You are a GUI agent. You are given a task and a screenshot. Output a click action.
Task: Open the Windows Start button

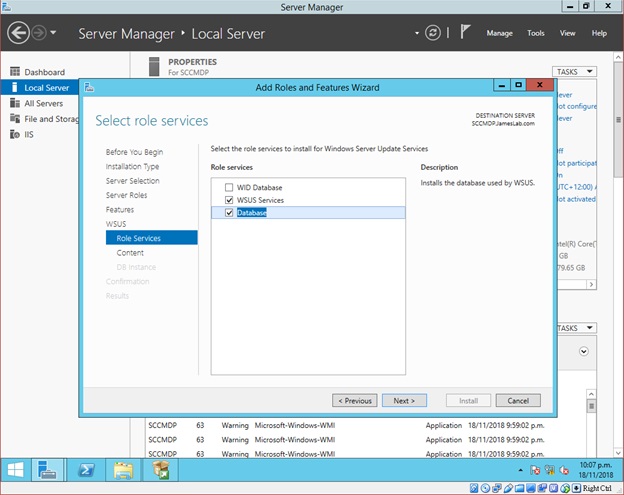[x=15, y=470]
